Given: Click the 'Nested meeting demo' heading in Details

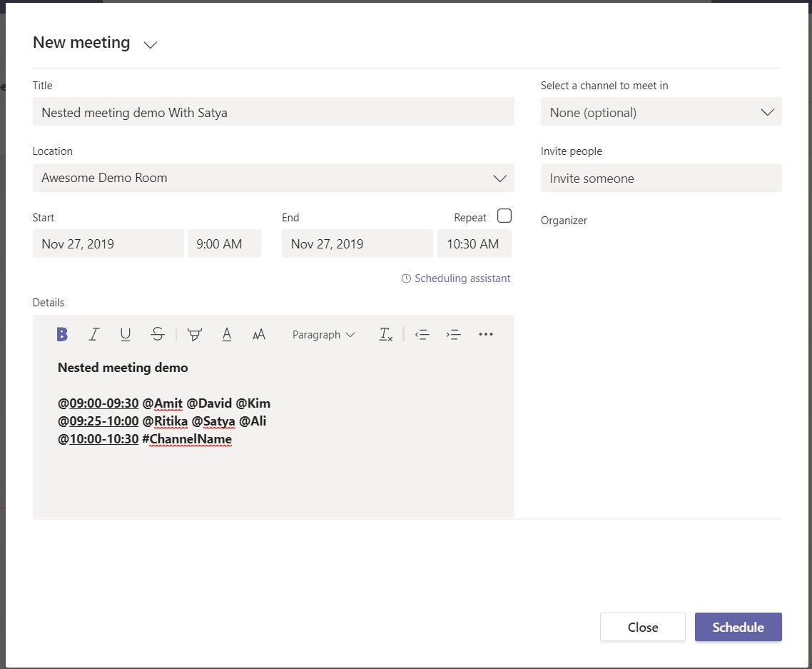Looking at the screenshot, I should click(x=123, y=368).
